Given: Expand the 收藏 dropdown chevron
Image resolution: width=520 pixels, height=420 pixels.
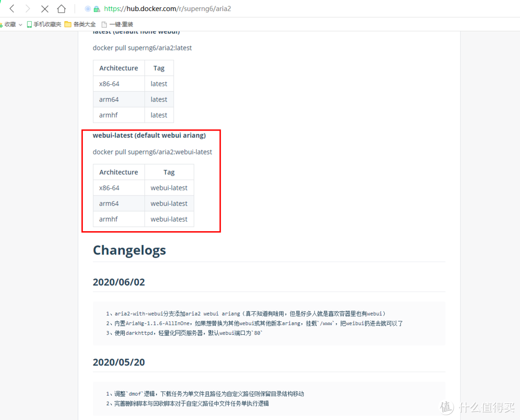Looking at the screenshot, I should pyautogui.click(x=21, y=25).
